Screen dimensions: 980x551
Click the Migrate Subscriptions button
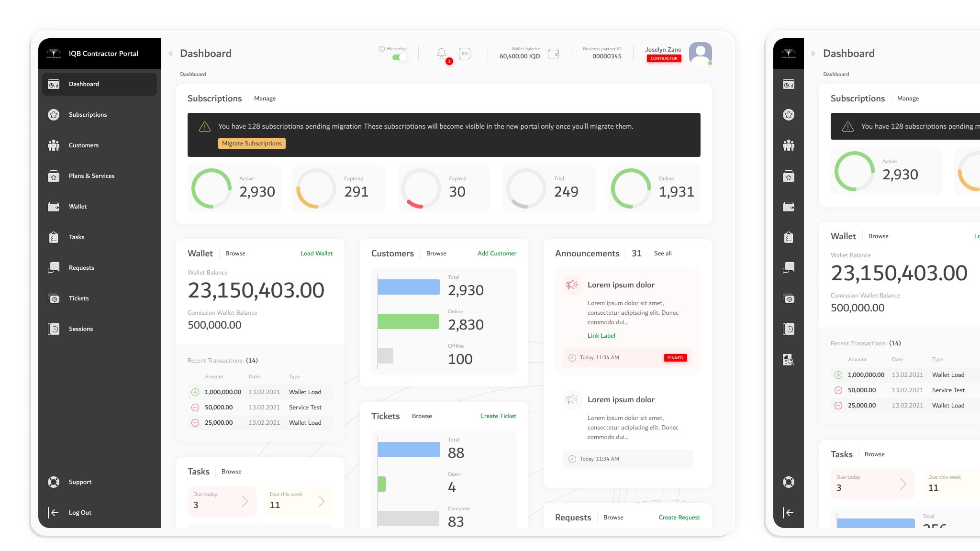(x=252, y=143)
